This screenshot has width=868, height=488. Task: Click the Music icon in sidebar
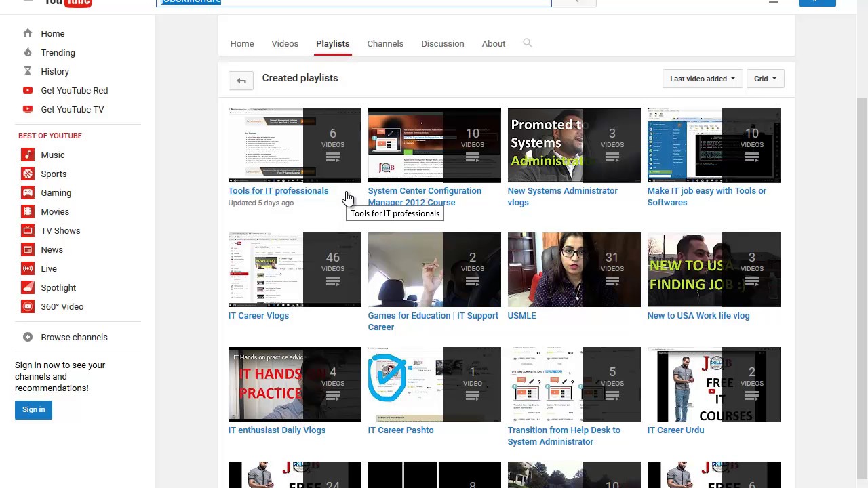(27, 155)
